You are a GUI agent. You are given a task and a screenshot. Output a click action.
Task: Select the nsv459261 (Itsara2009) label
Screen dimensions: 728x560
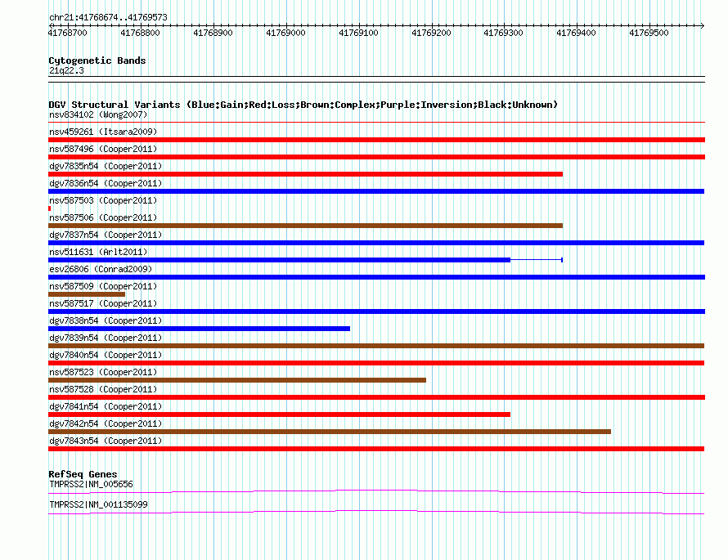103,132
